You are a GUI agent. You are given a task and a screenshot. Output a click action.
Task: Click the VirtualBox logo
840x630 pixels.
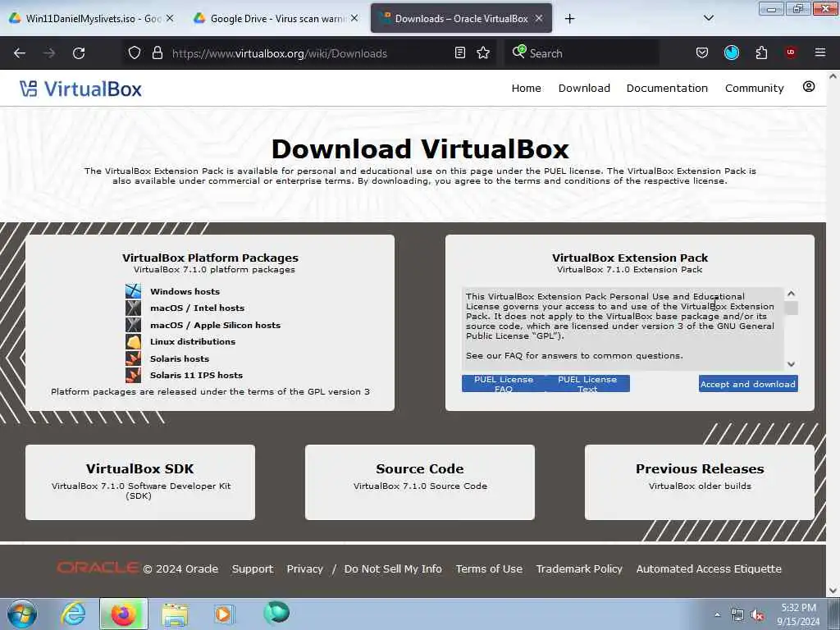click(x=81, y=89)
